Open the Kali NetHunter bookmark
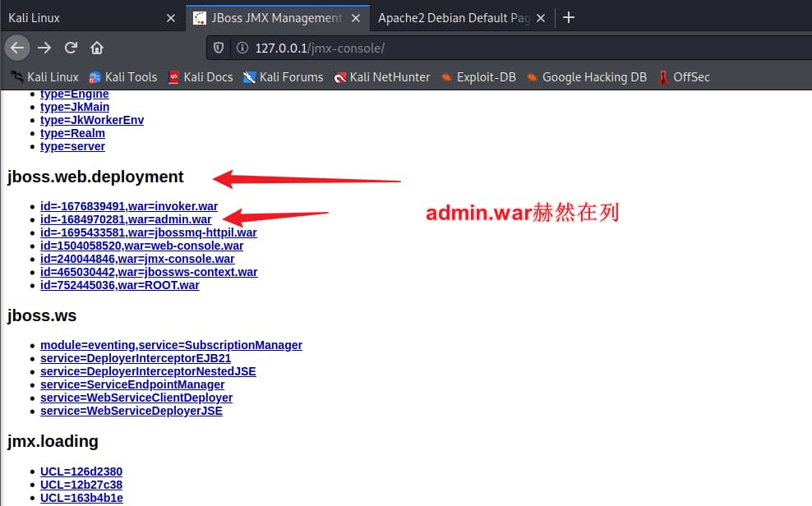Image resolution: width=812 pixels, height=506 pixels. (x=382, y=77)
